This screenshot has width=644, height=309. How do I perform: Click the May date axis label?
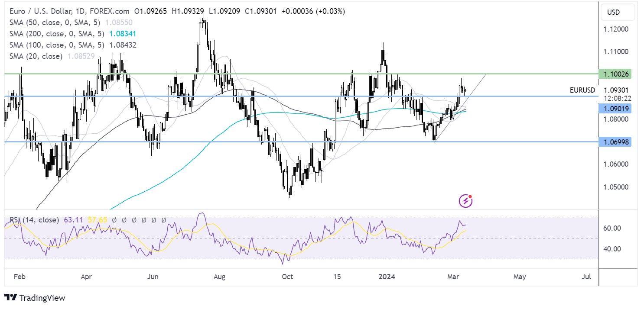[x=519, y=276]
